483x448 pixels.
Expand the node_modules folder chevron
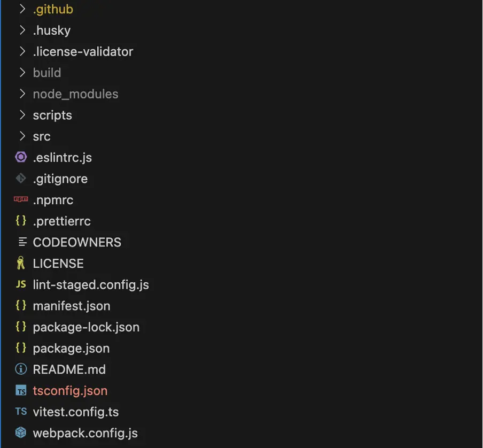point(22,94)
